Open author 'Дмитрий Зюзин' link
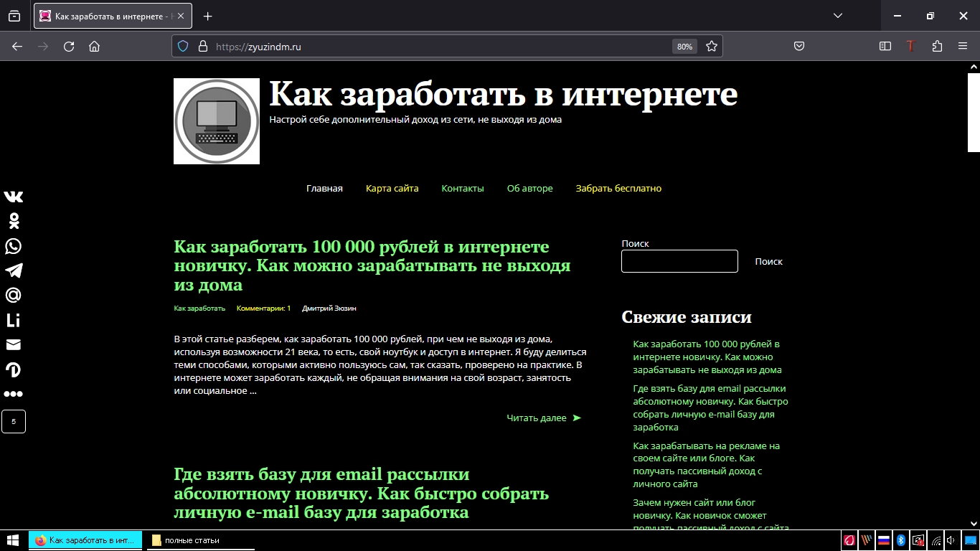The width and height of the screenshot is (980, 551). 329,309
